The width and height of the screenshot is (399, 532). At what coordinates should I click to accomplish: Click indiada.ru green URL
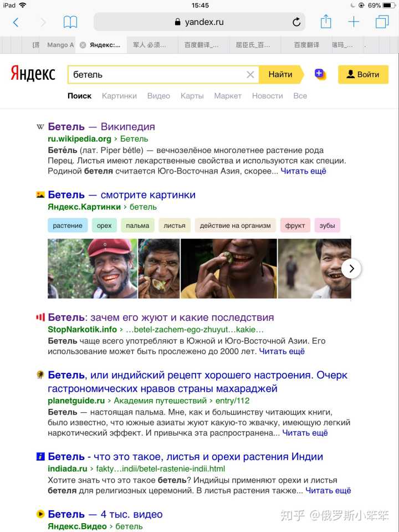point(68,469)
